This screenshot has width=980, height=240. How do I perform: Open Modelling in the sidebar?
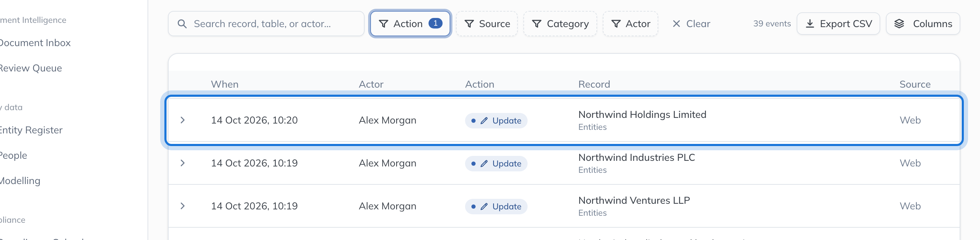[20, 181]
